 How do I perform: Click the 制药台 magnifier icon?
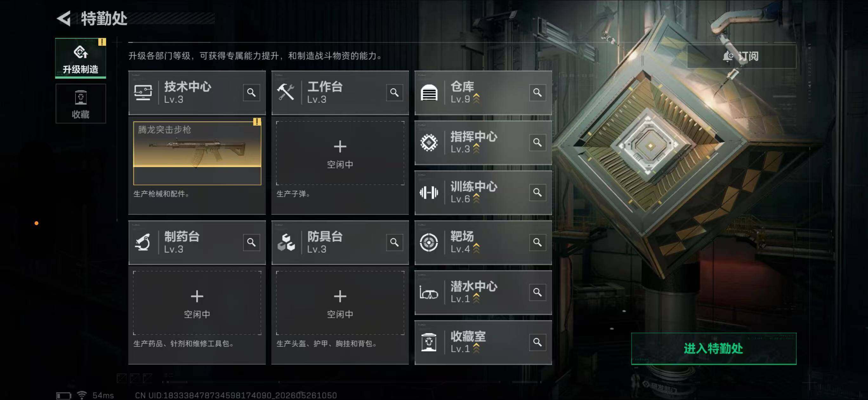tap(251, 242)
